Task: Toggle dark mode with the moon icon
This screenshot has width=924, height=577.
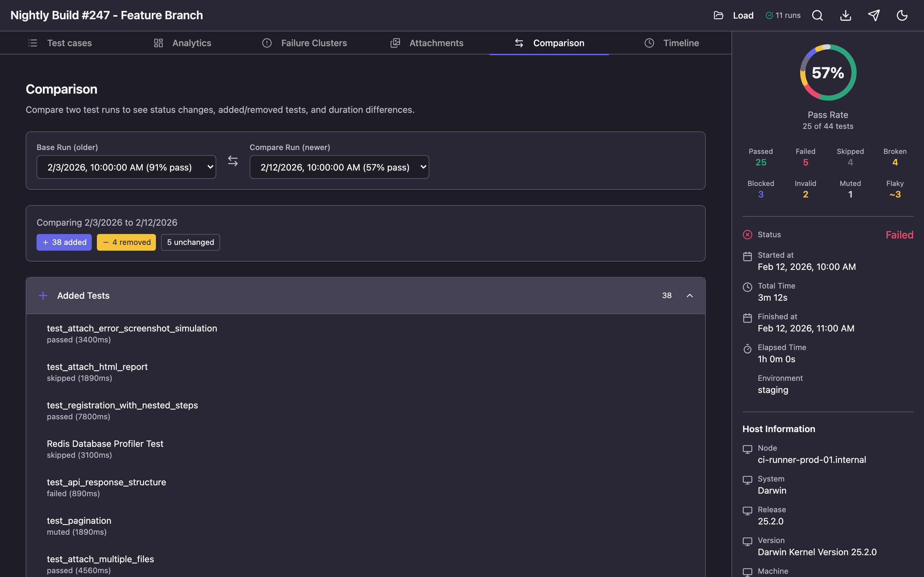Action: (x=902, y=15)
